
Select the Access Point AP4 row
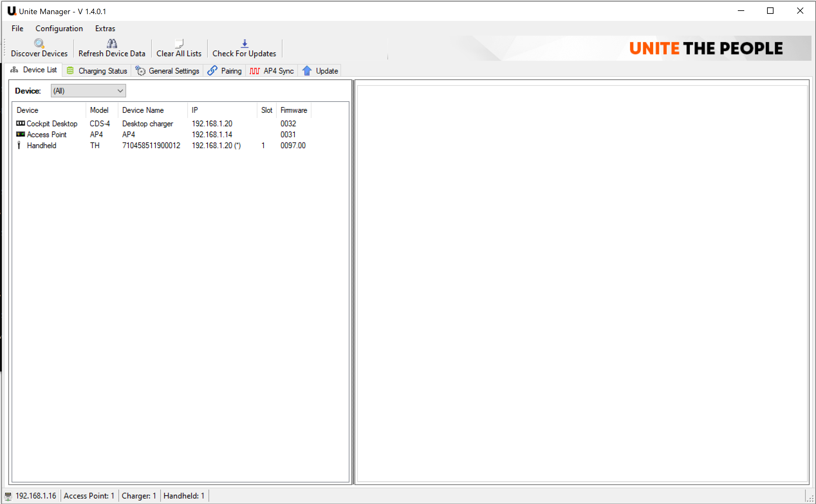(x=47, y=135)
